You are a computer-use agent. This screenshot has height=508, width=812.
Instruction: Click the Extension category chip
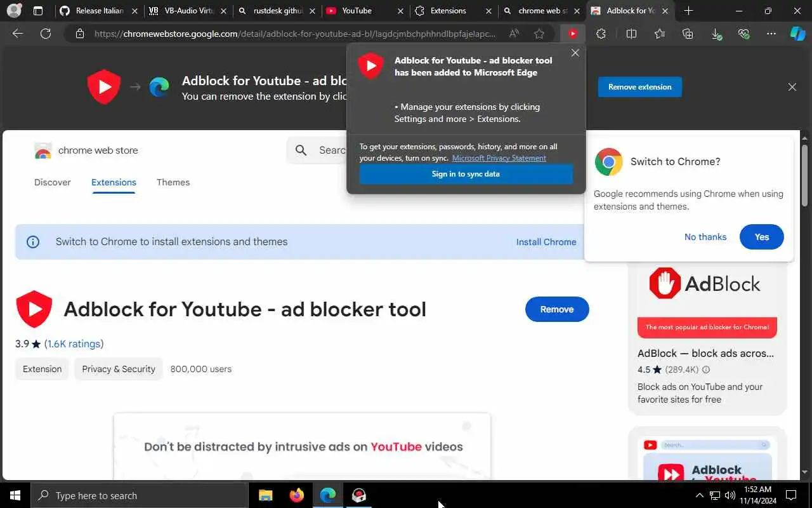(x=43, y=369)
